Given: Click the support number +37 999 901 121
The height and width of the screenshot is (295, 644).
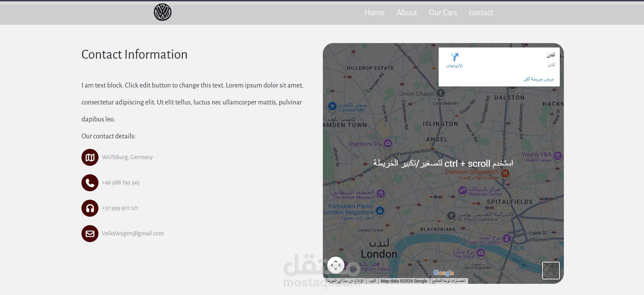Looking at the screenshot, I should click(120, 208).
